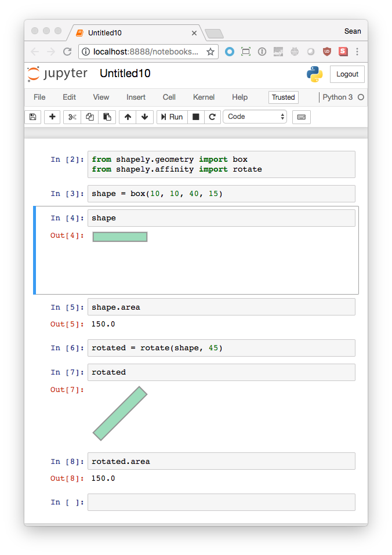Paste a cell using the clipboard icon
Screen dimensions: 392x555
click(x=107, y=117)
